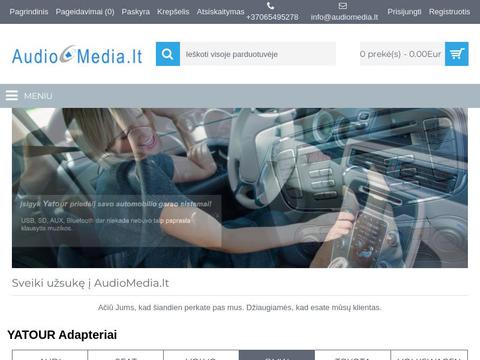
Task: Click the 'YATOUR Adapteriai' heading
Action: click(x=62, y=335)
